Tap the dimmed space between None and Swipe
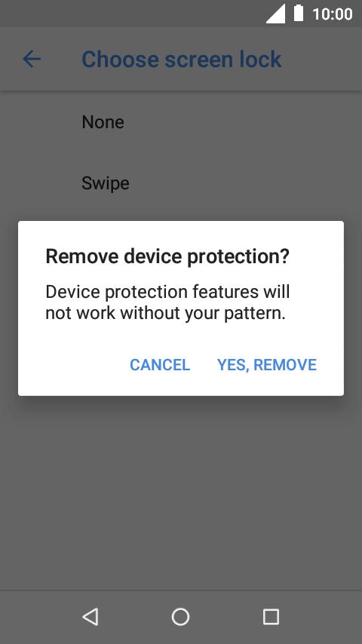 coord(181,152)
